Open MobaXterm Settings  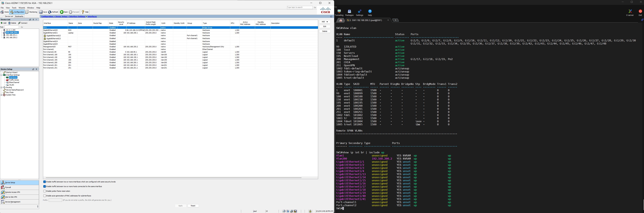(360, 13)
